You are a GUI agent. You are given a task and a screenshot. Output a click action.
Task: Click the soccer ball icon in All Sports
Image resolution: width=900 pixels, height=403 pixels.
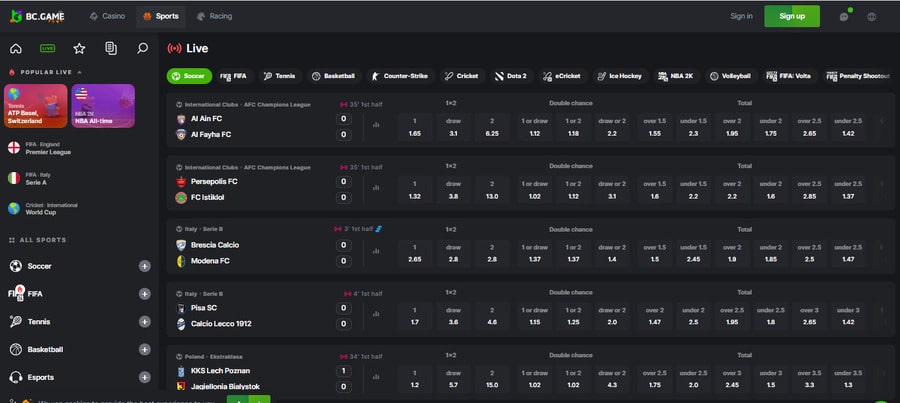click(x=16, y=266)
